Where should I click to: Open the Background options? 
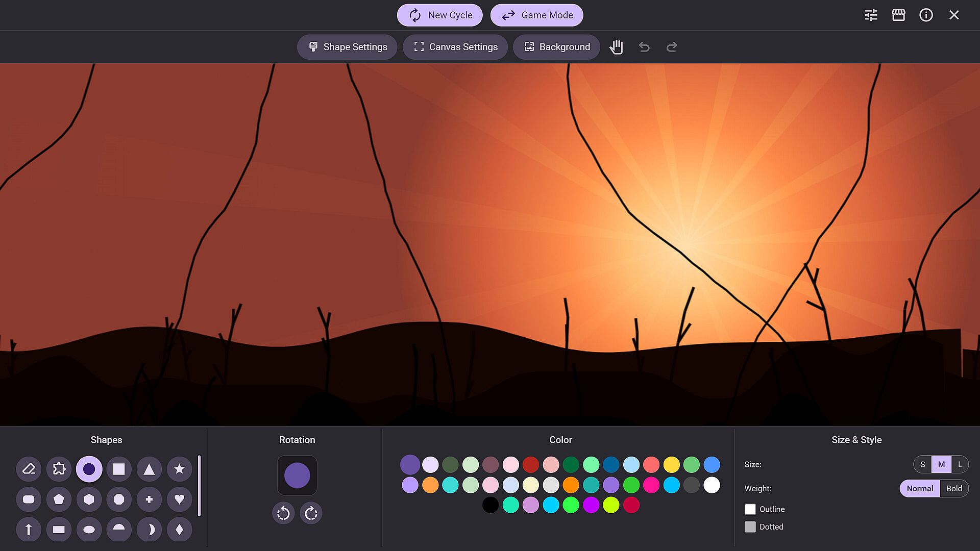(556, 47)
